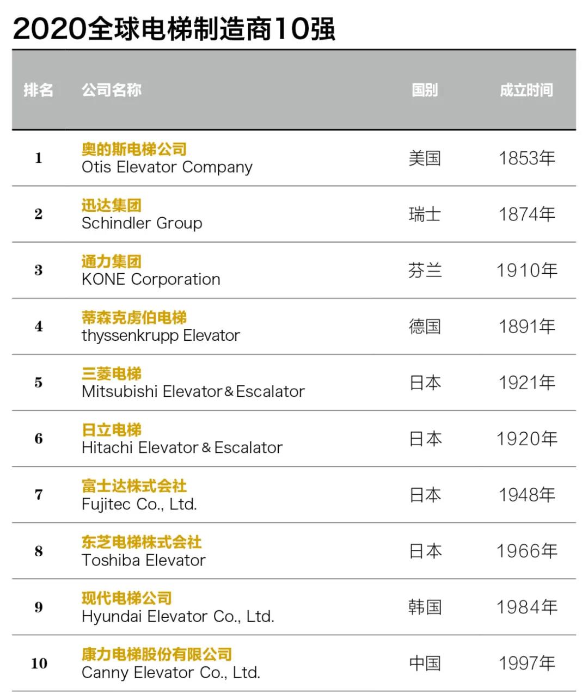
Task: Click the rank number 10
Action: coord(39,663)
